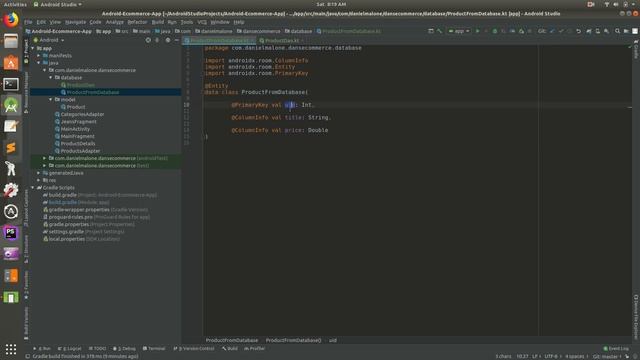Image resolution: width=640 pixels, height=360 pixels.
Task: Click the green Run app button
Action: (477, 31)
